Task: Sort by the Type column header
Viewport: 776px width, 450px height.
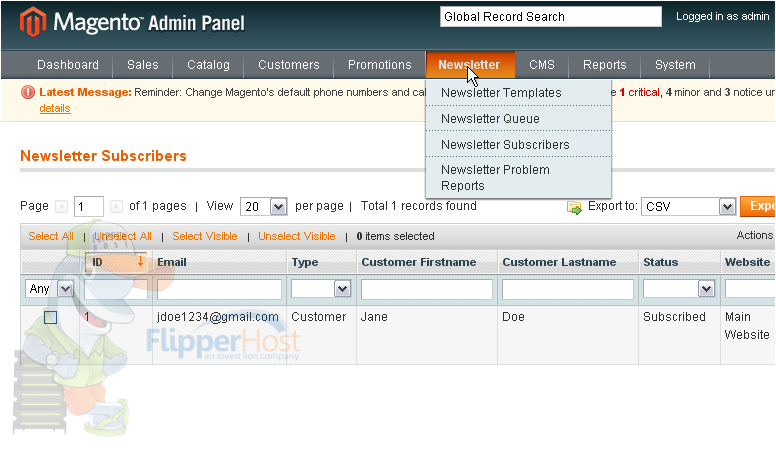Action: 305,262
